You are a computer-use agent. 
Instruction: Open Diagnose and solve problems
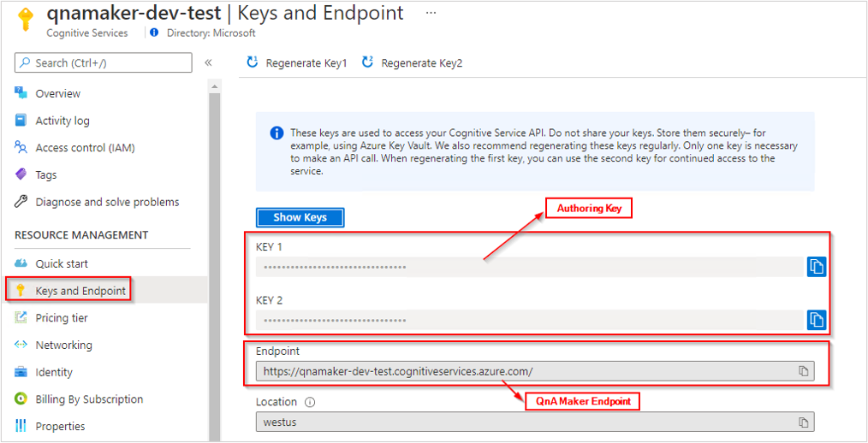tap(107, 203)
